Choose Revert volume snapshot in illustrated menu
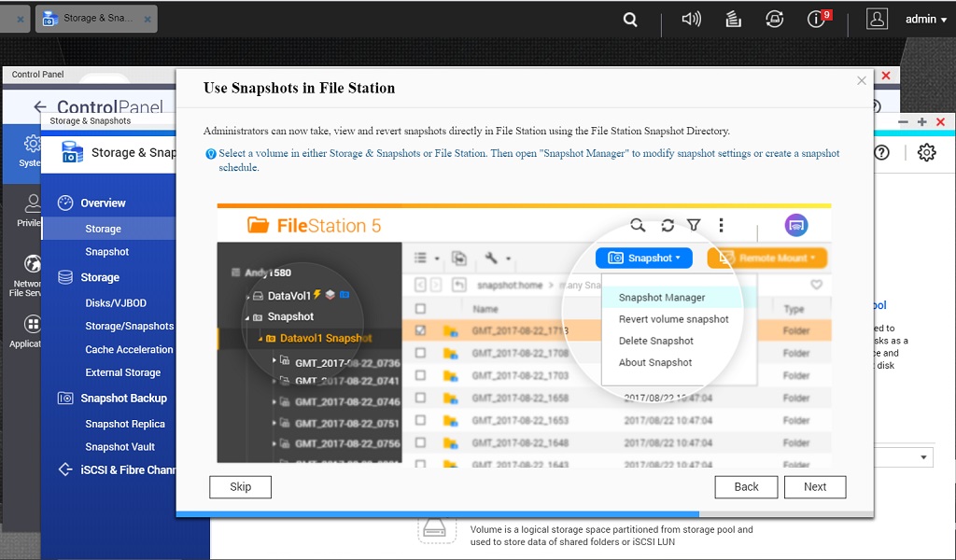The width and height of the screenshot is (956, 560). tap(674, 319)
